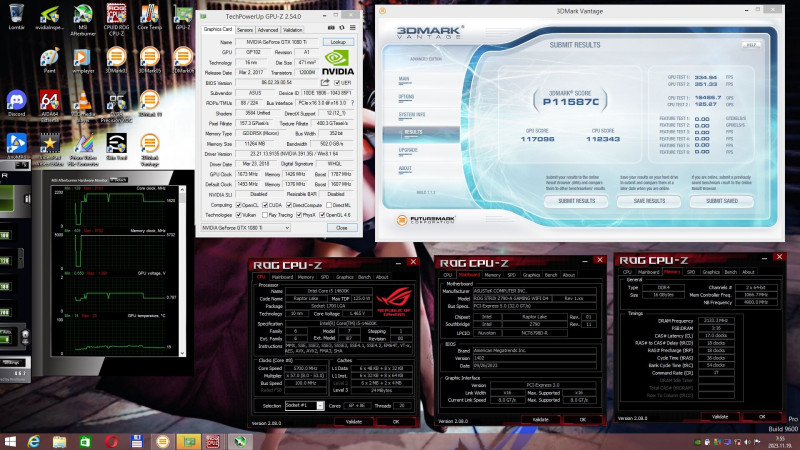The height and width of the screenshot is (450, 800).
Task: Toggle the PhysX checkbox
Action: click(x=299, y=215)
